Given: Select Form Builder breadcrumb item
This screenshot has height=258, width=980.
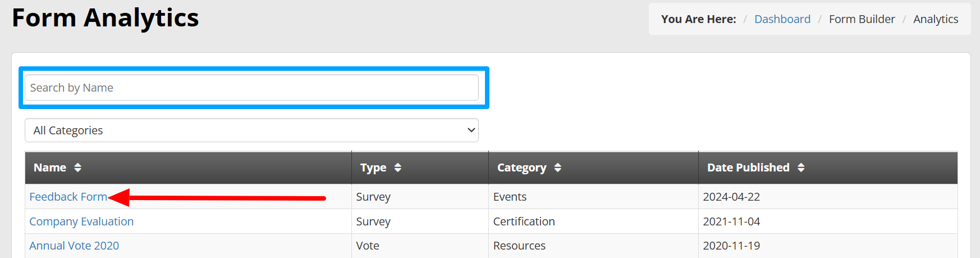Looking at the screenshot, I should 862,19.
